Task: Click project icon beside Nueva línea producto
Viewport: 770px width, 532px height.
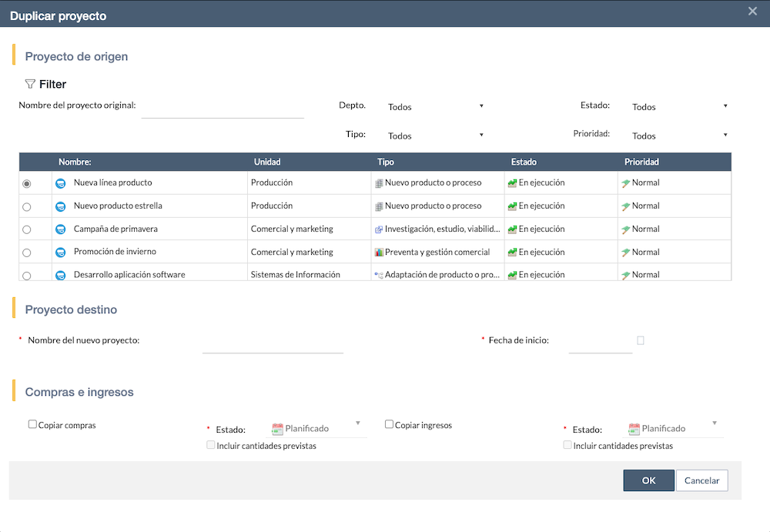Action: point(60,183)
